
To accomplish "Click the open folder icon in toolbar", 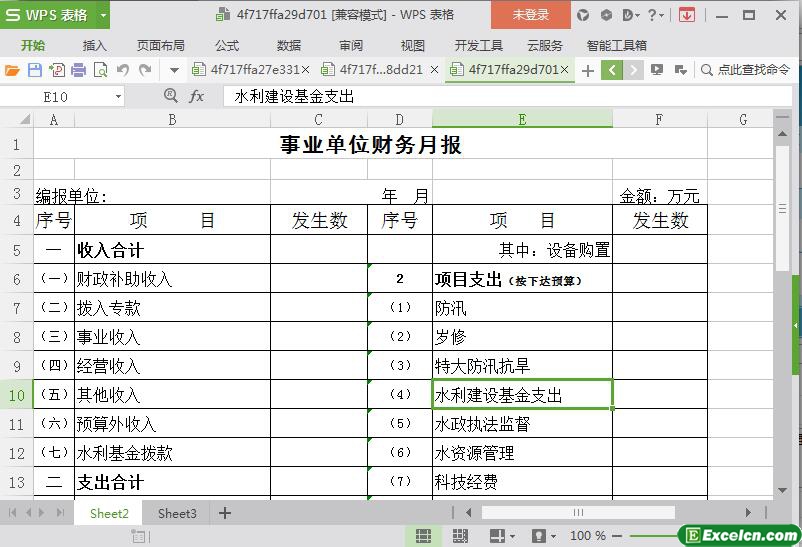I will click(12, 70).
